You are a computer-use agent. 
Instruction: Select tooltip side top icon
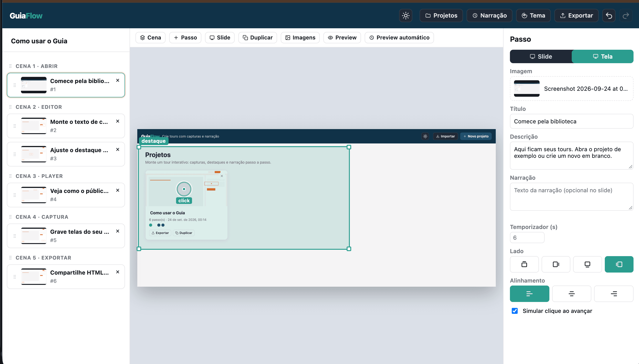(x=524, y=264)
